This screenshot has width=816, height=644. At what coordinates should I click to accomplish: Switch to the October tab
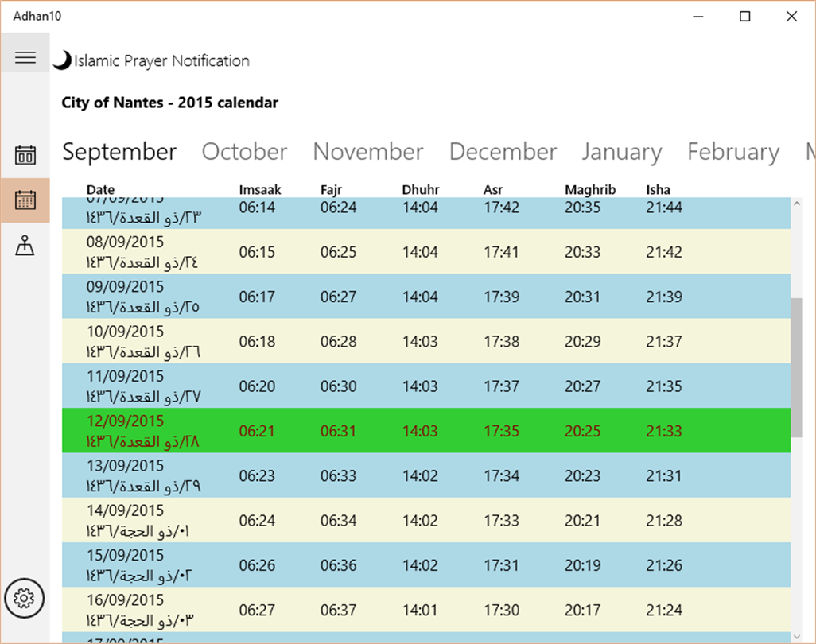(x=244, y=152)
